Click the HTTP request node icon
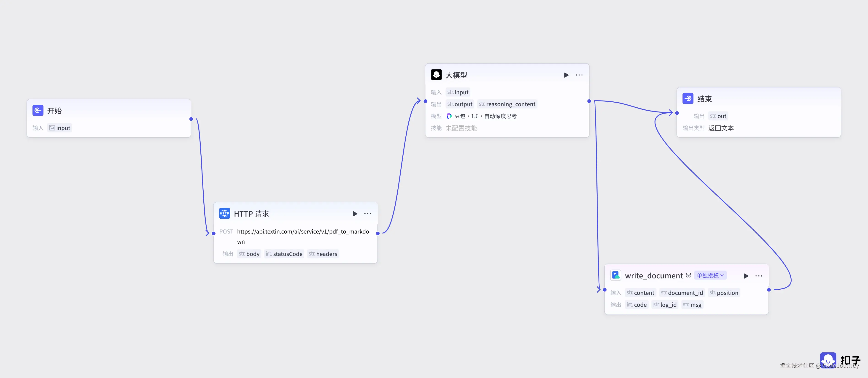Image resolution: width=868 pixels, height=378 pixels. coord(224,213)
